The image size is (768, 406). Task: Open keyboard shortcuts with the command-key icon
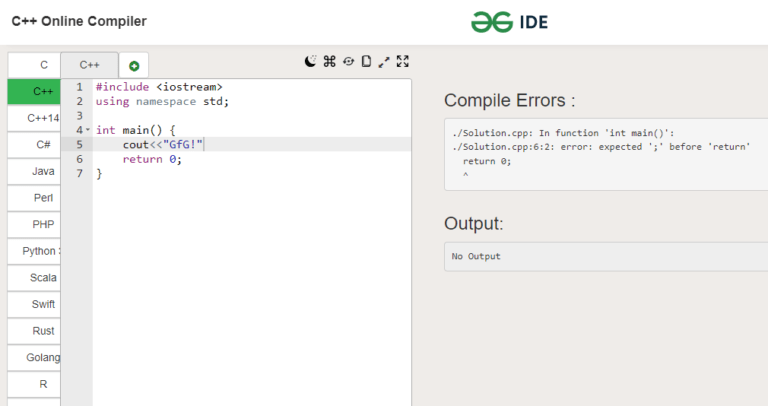[330, 61]
